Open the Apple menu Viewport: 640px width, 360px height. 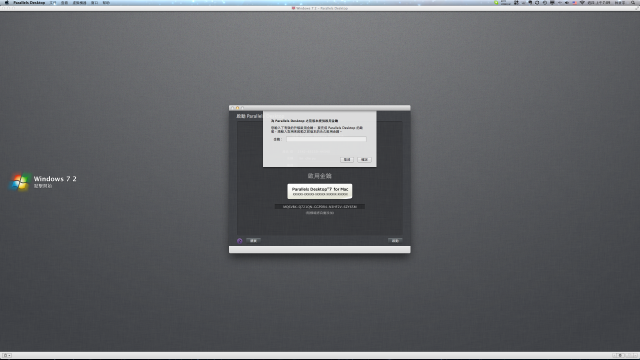pyautogui.click(x=6, y=2)
